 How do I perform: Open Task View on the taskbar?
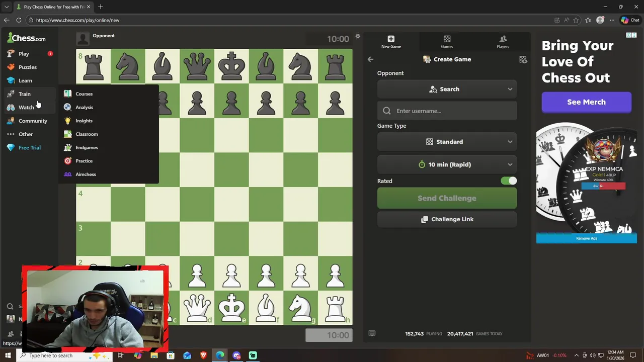[121, 355]
